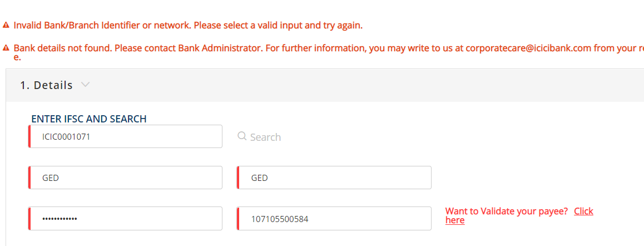The width and height of the screenshot is (644, 246).
Task: Collapse the 1. Details section chevron
Action: pos(86,85)
